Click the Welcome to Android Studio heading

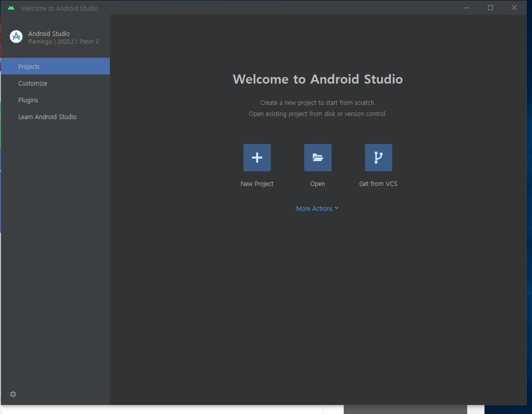coord(317,79)
